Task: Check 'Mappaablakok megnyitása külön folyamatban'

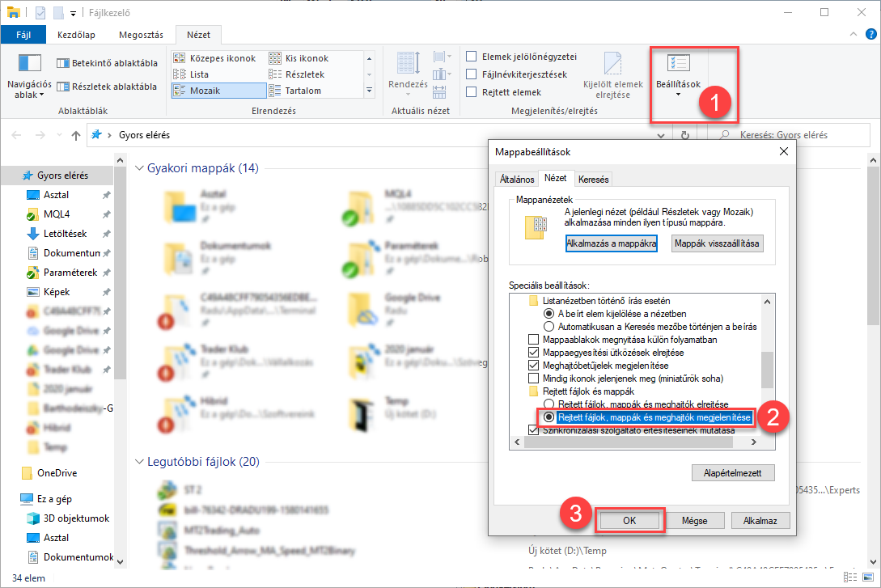Action: 534,339
